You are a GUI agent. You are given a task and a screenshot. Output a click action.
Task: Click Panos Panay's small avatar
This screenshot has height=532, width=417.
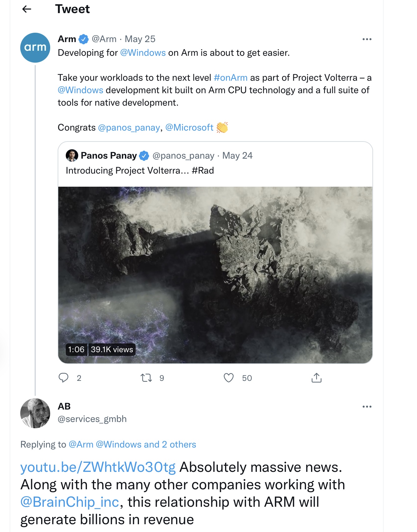(72, 156)
